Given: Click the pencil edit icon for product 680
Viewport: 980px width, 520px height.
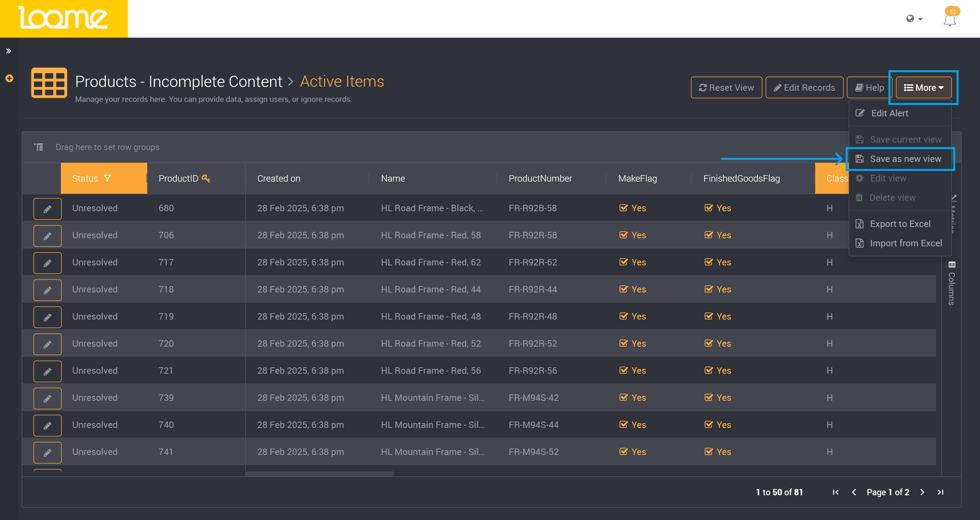Looking at the screenshot, I should click(47, 209).
